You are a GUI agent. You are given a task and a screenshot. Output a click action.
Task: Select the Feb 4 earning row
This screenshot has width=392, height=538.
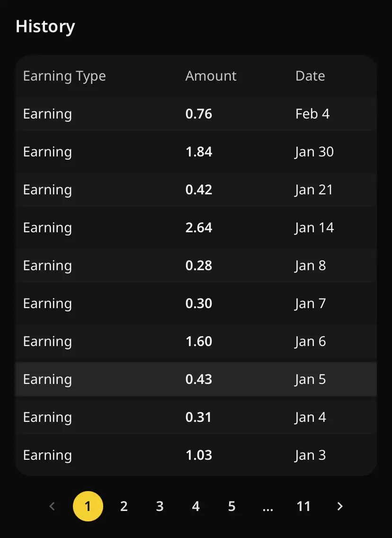196,114
